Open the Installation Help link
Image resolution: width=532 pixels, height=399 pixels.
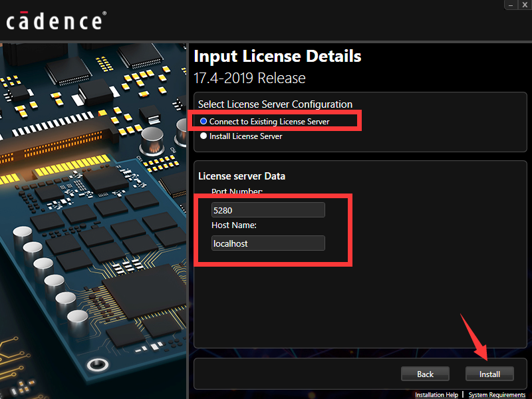coord(436,395)
